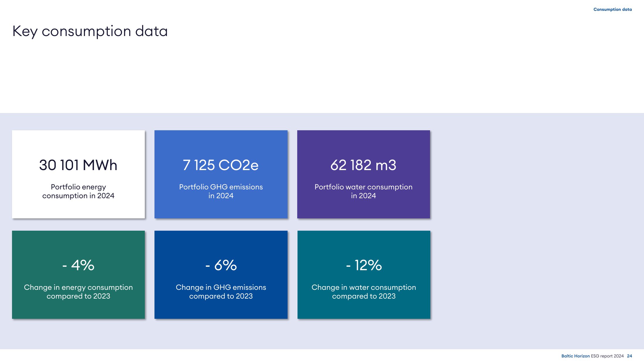This screenshot has height=363, width=644.
Task: Click 'Change in GHG emissions compared to 2023'
Action: pos(221,292)
